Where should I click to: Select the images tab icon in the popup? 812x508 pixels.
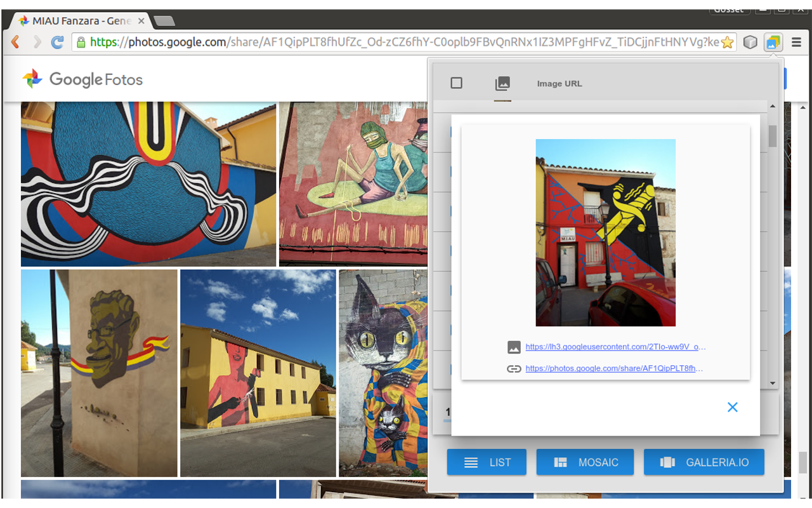502,83
